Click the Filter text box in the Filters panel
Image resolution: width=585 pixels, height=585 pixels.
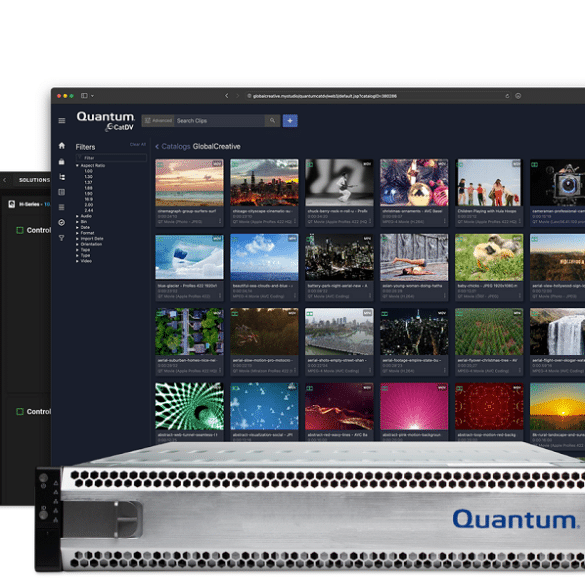(111, 158)
